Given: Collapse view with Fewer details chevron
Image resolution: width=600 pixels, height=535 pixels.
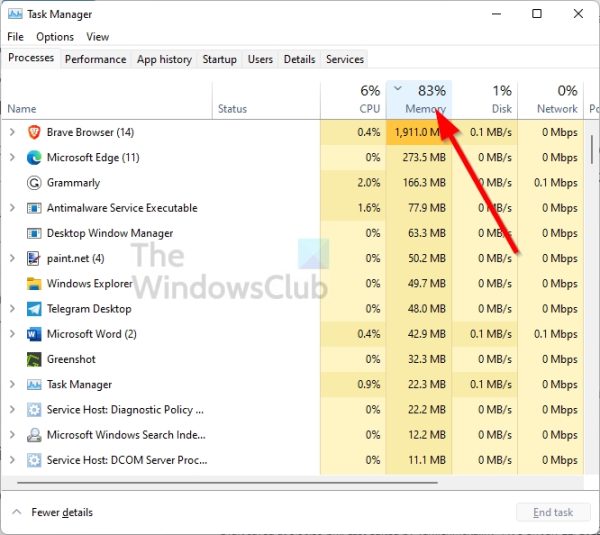Looking at the screenshot, I should tap(16, 512).
